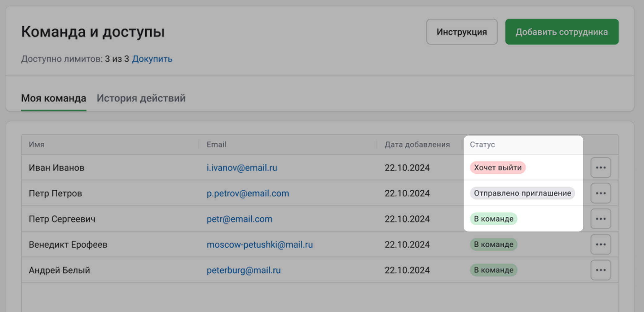Viewport: 644px width, 312px height.
Task: Click the Имя column header
Action: [37, 145]
